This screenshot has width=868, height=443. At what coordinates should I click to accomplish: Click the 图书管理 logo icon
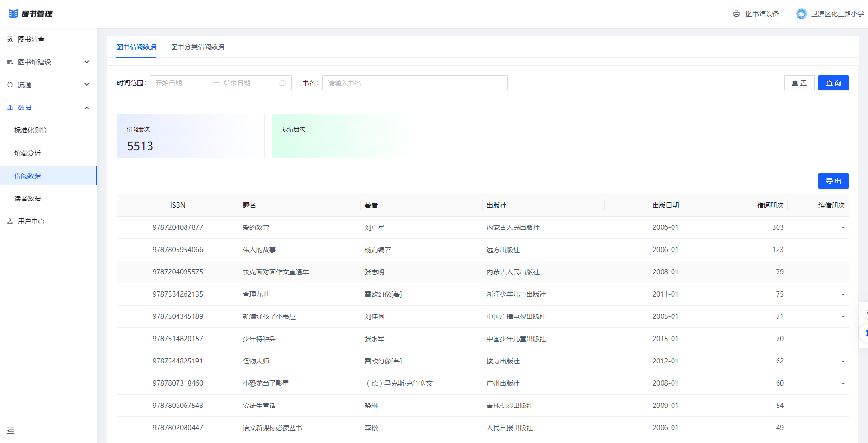click(x=13, y=14)
